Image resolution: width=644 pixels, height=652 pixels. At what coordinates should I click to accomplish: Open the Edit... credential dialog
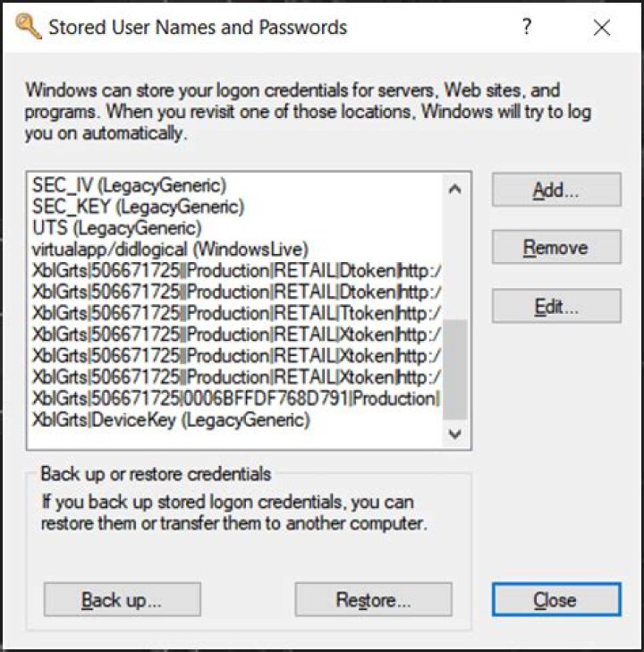pyautogui.click(x=555, y=307)
